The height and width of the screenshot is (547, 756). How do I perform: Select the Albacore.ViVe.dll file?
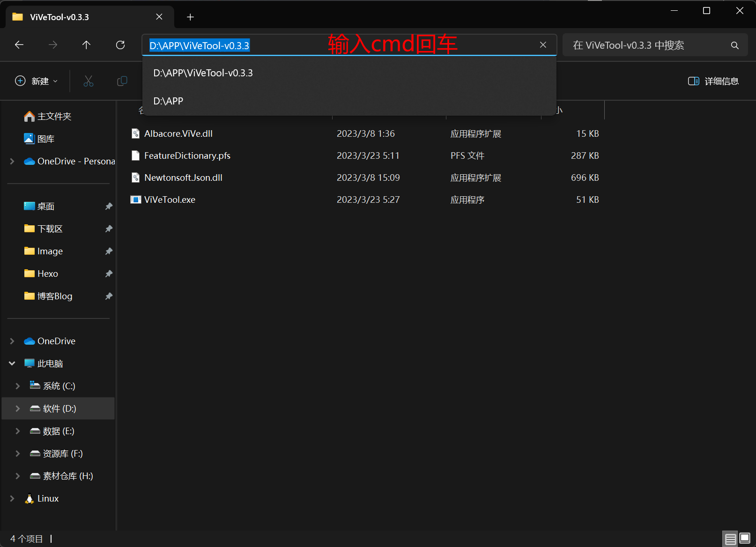click(178, 134)
